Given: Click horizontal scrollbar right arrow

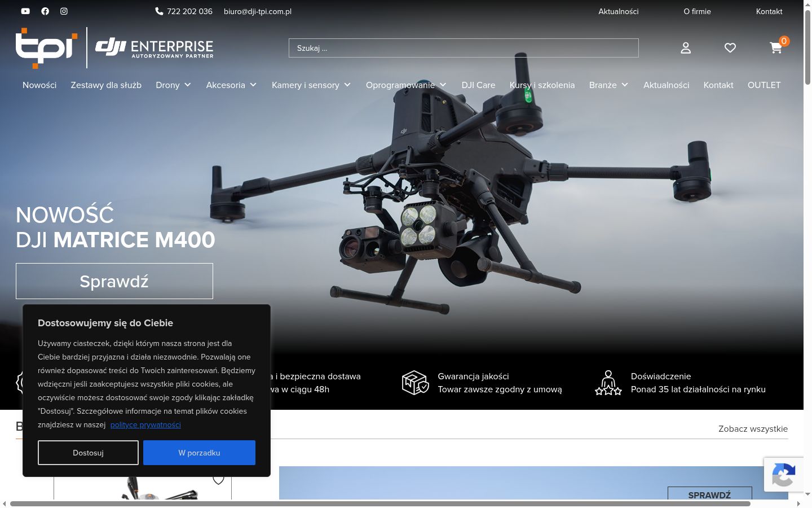Looking at the screenshot, I should click(798, 503).
